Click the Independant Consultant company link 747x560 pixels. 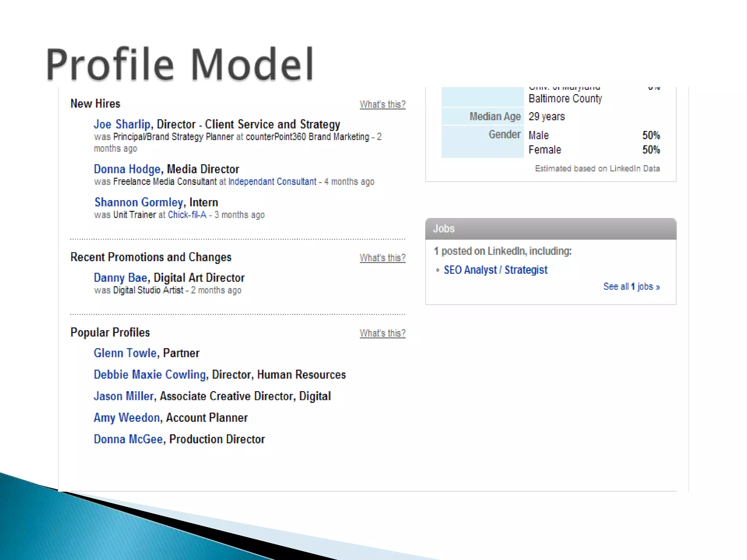point(272,182)
